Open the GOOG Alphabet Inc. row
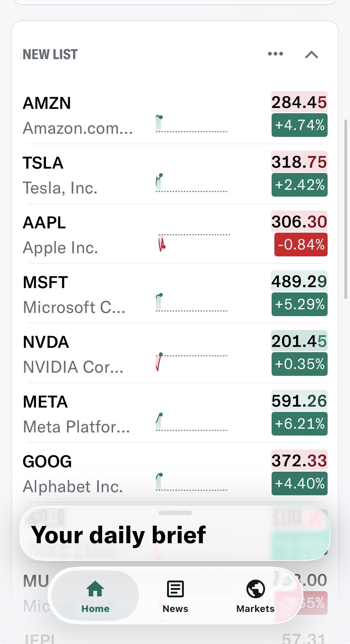Image resolution: width=350 pixels, height=644 pixels. pos(175,473)
